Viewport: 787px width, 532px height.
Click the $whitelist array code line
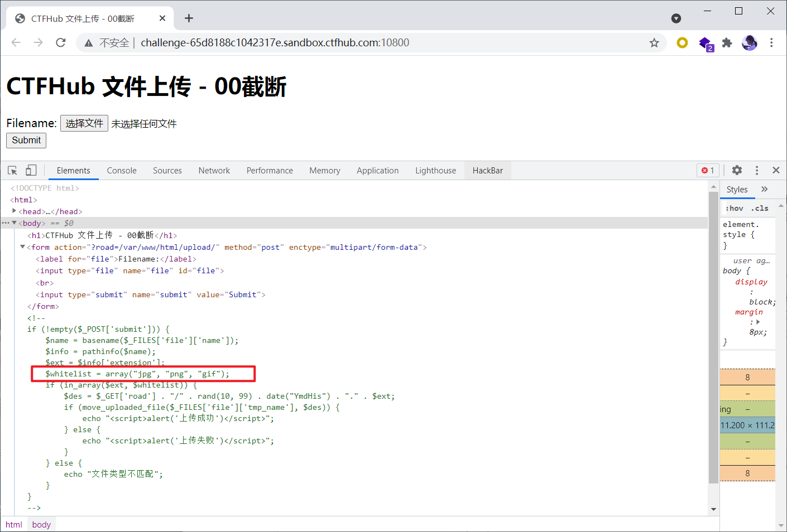tap(137, 374)
